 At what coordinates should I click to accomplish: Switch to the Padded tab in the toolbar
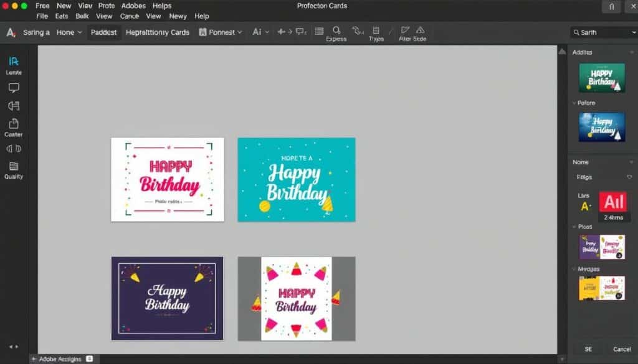[x=103, y=32]
